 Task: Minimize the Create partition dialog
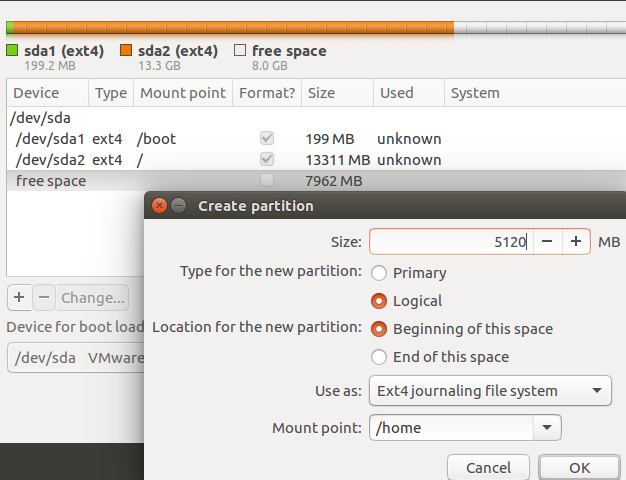point(179,206)
